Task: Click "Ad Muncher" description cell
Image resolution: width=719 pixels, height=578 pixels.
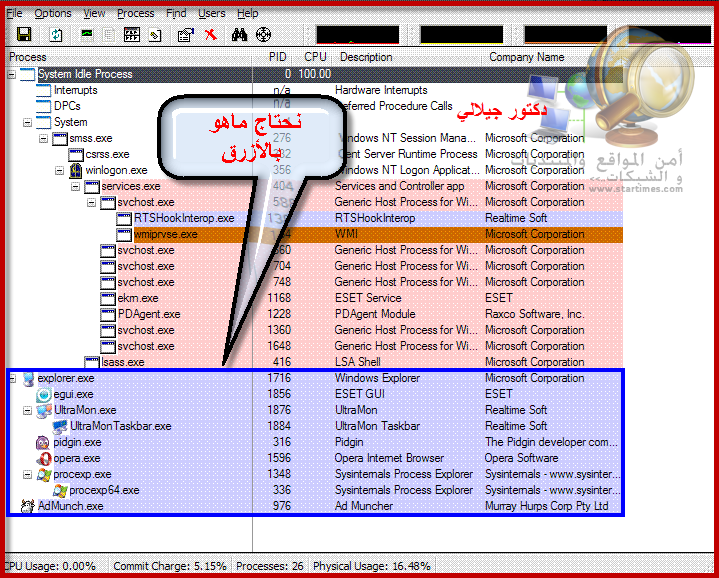Action: click(364, 506)
